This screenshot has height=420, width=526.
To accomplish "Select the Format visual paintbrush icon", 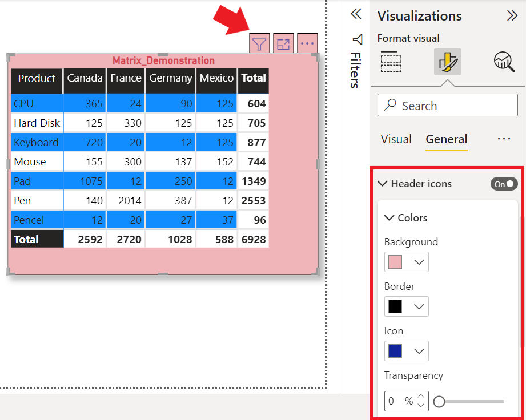I will [x=448, y=62].
